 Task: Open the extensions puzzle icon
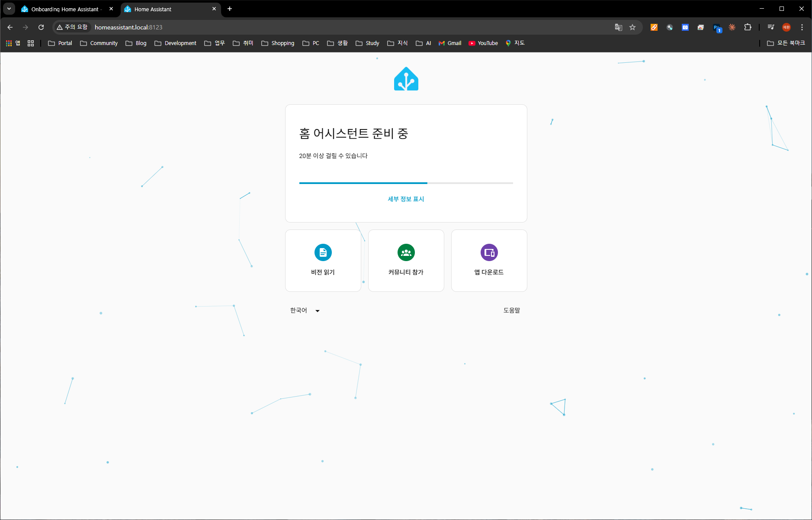pos(748,27)
